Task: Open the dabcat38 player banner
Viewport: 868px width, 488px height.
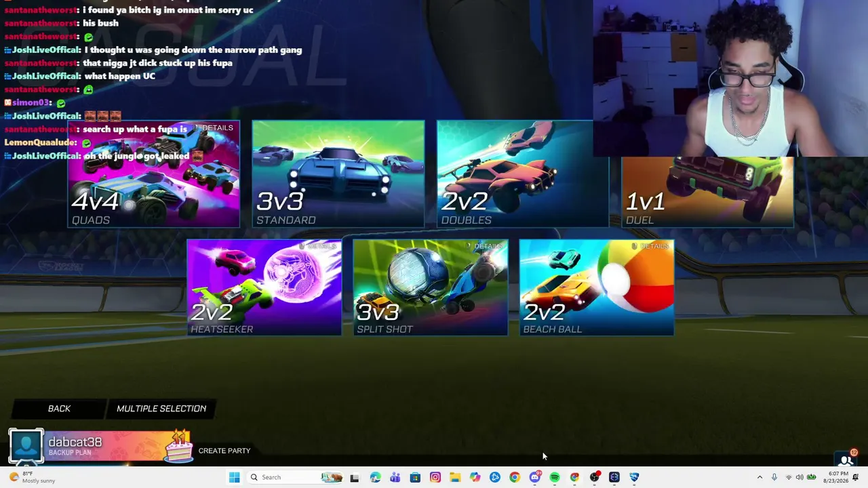Action: tap(117, 446)
